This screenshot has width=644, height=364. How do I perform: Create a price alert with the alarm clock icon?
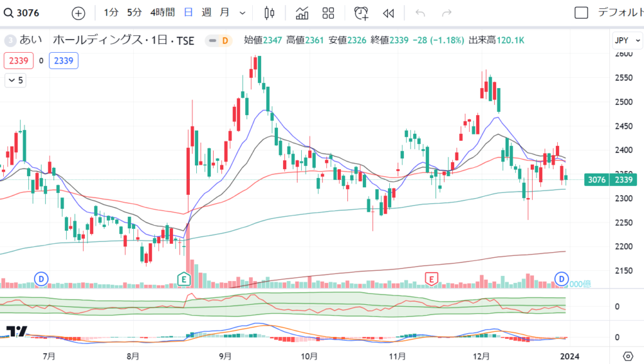[x=361, y=13]
